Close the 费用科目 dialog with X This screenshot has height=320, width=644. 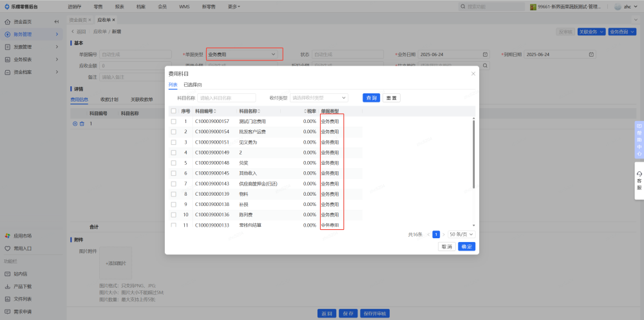pyautogui.click(x=473, y=74)
